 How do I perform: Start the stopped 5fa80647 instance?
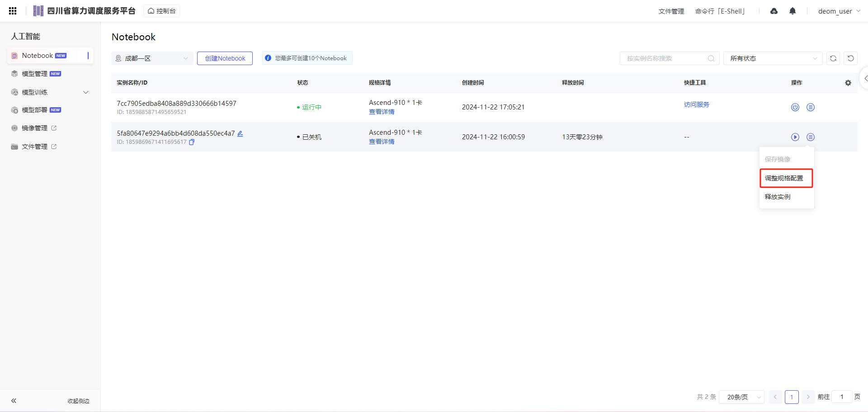pyautogui.click(x=795, y=137)
